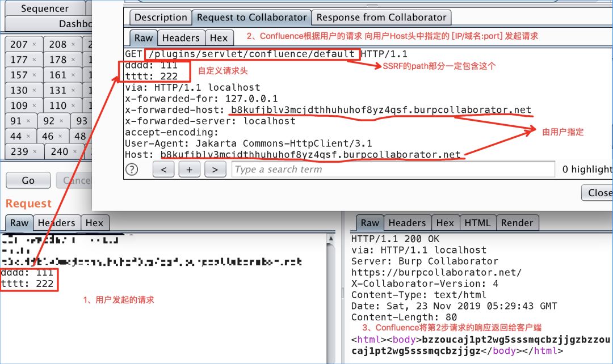Select Request to Collaborator tab
613x364 pixels.
tap(251, 18)
